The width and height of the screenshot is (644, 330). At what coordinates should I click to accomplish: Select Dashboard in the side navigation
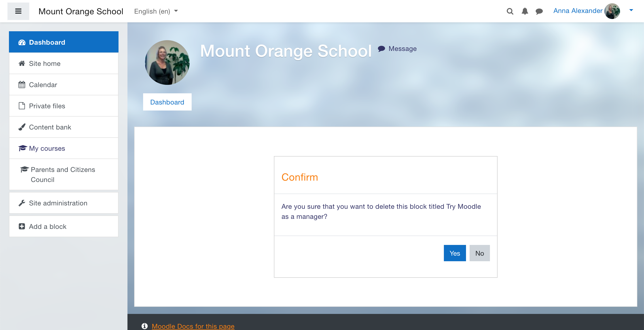point(64,42)
